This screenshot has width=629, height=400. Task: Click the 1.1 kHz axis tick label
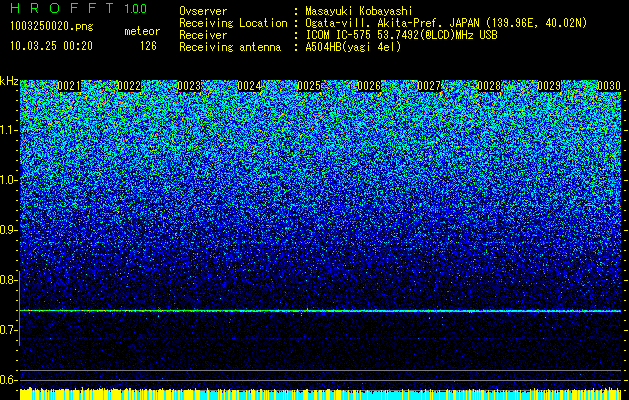click(x=8, y=130)
